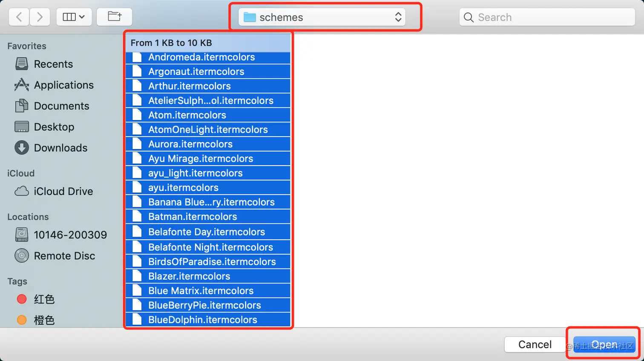The width and height of the screenshot is (644, 361).
Task: Click the file icon beside Blazer.itermcolors
Action: point(137,276)
